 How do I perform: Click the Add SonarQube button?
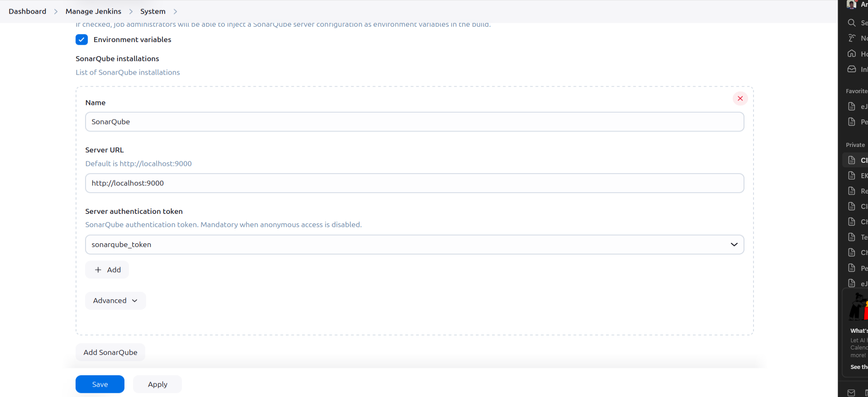click(110, 352)
